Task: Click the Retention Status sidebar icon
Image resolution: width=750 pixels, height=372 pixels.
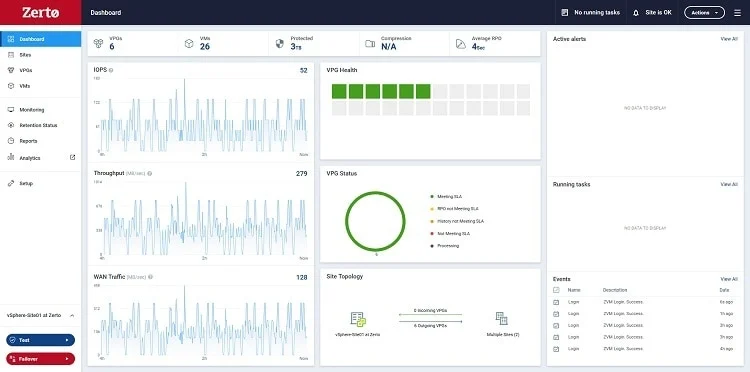Action: click(x=11, y=125)
